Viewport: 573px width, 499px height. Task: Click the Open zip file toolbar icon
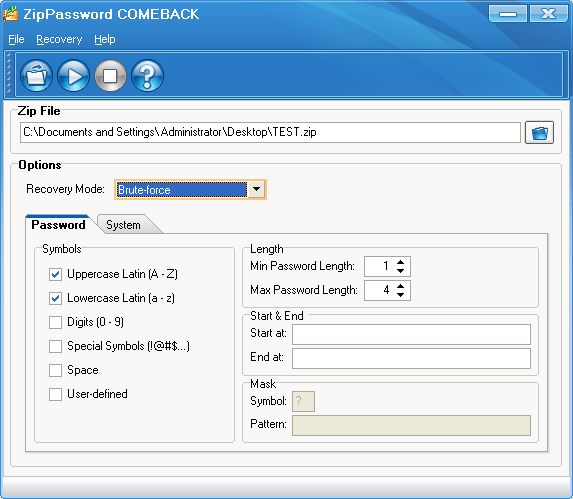[36, 76]
